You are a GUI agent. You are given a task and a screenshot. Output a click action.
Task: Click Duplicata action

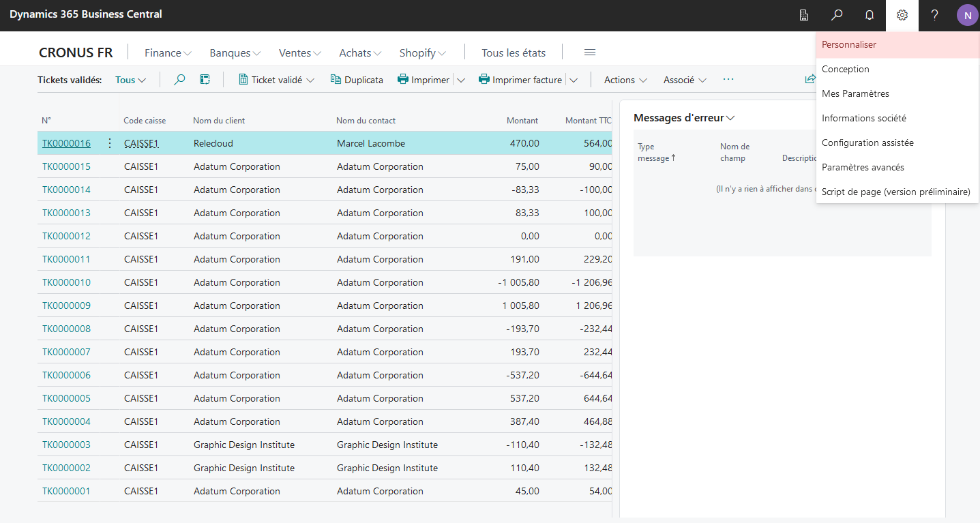(x=357, y=80)
